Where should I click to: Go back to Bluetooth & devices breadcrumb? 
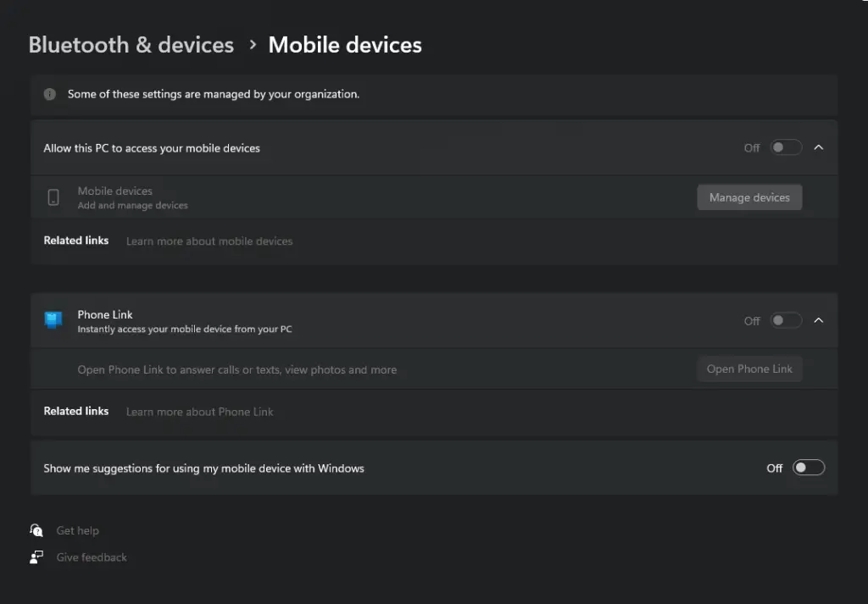[131, 45]
